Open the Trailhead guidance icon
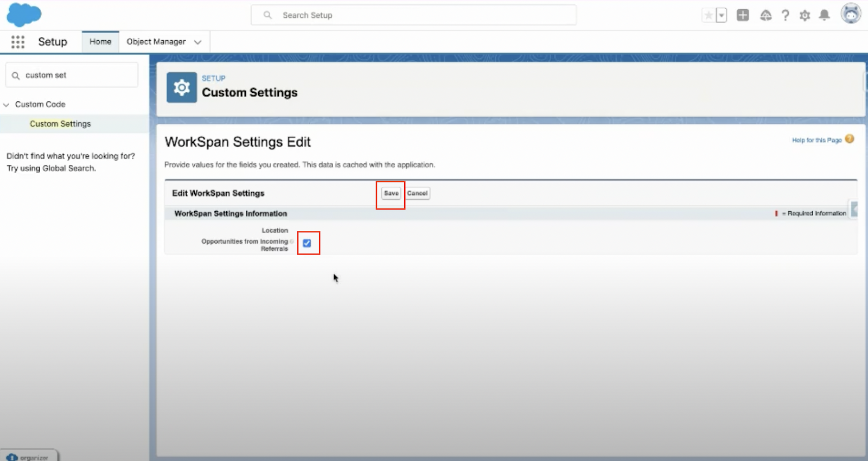This screenshot has height=461, width=868. click(765, 15)
